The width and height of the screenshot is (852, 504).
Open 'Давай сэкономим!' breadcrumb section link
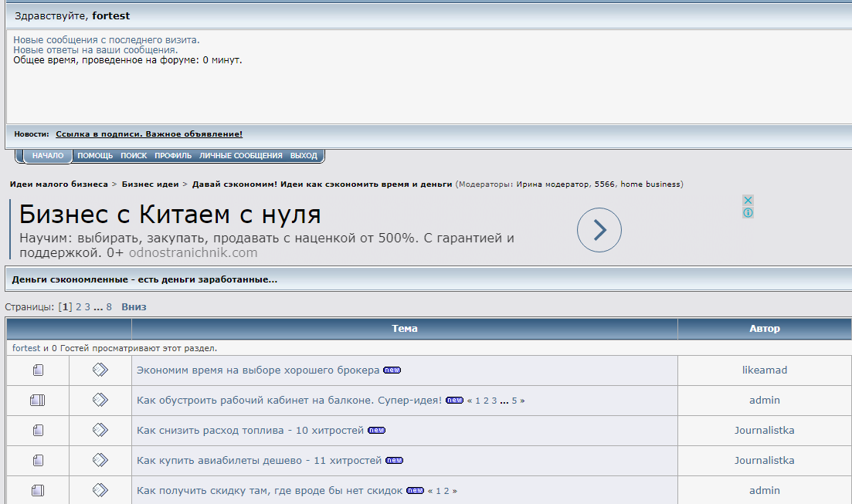click(322, 184)
